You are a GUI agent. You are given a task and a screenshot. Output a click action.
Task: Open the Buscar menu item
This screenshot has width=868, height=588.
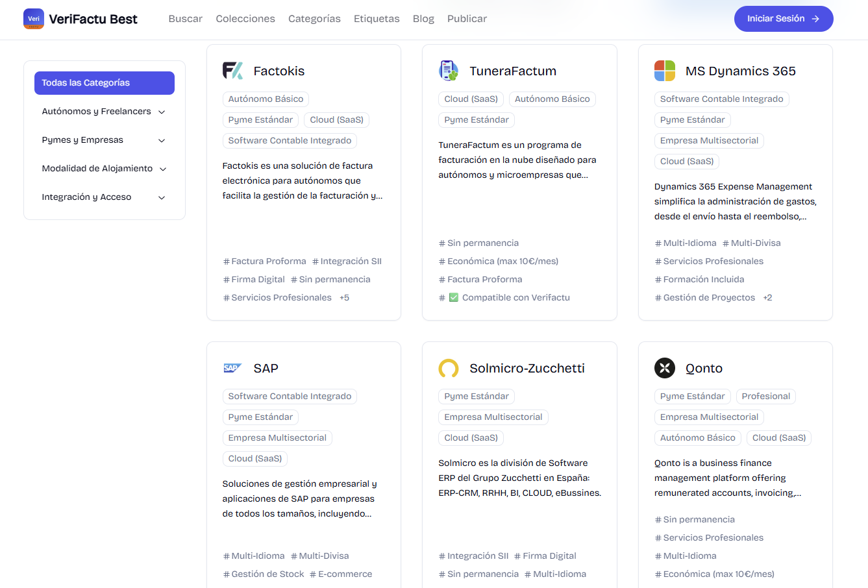click(186, 19)
